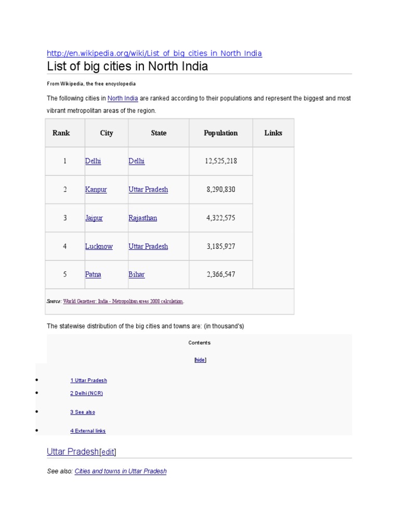
Task: Click the Patna city link
Action: (93, 274)
